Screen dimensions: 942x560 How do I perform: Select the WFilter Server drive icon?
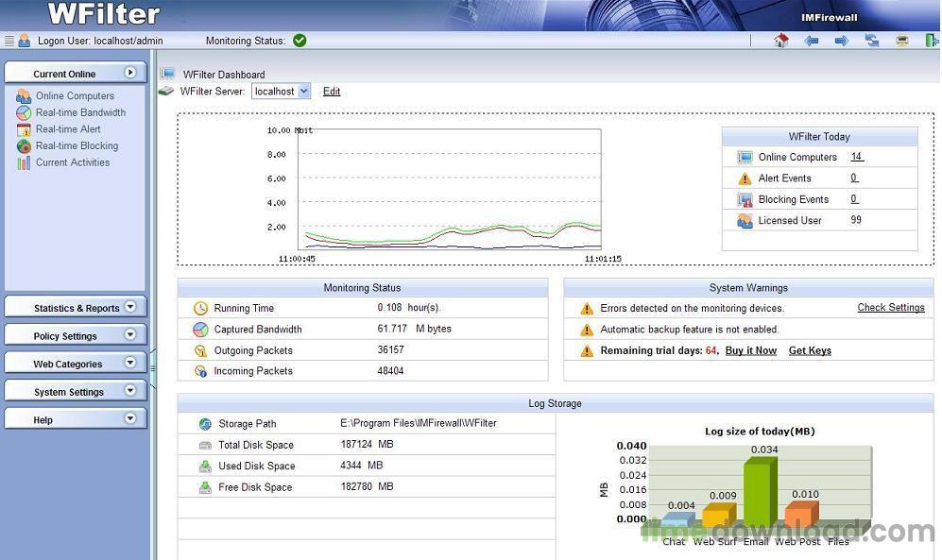click(165, 92)
